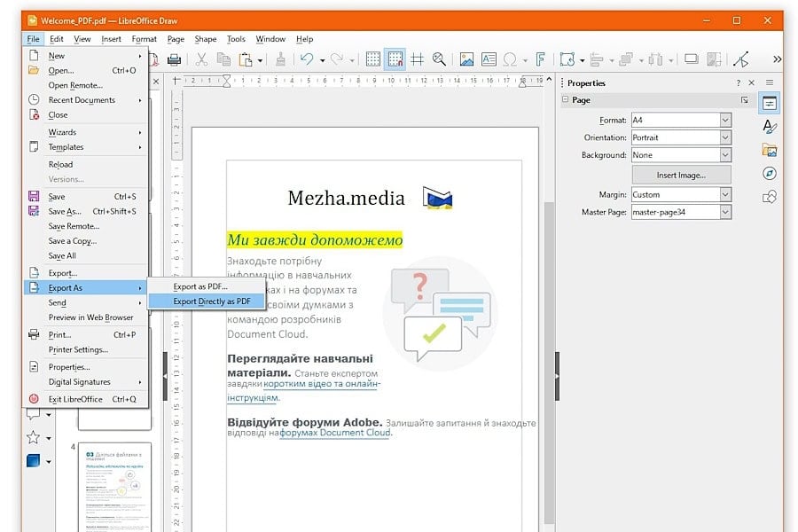Click the Callout shapes tool icon
Viewport: 798px width, 532px height.
tap(33, 414)
